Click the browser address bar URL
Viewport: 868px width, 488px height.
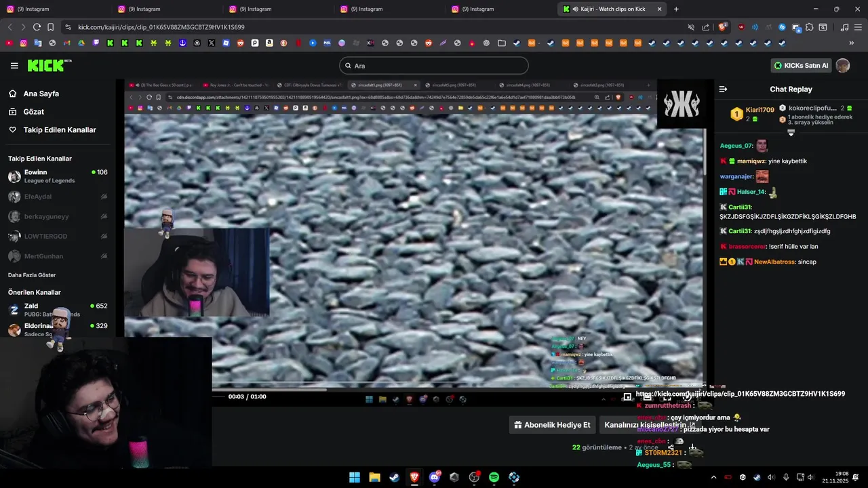[x=161, y=27]
